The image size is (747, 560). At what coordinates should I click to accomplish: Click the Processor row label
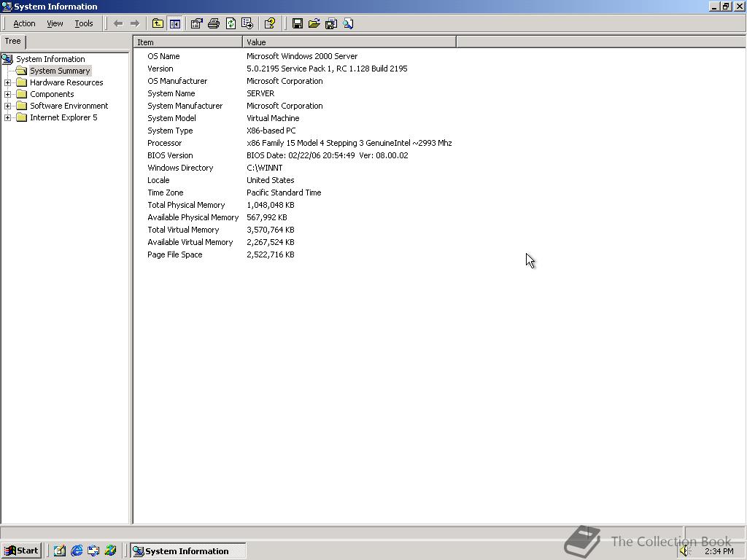pyautogui.click(x=164, y=143)
